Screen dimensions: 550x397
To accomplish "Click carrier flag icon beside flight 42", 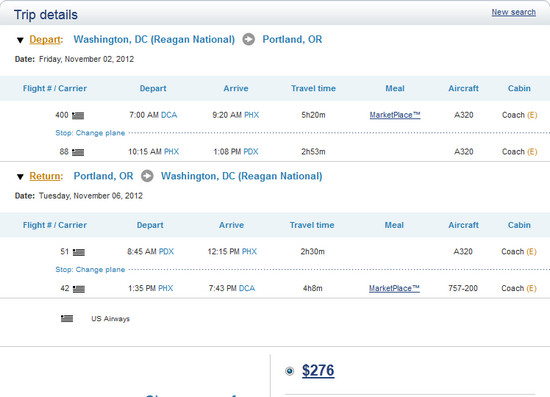I will pos(79,289).
